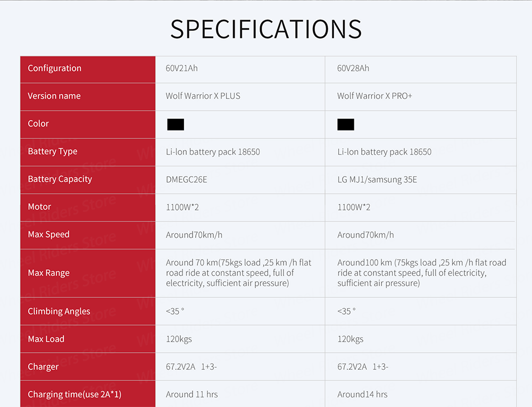The width and height of the screenshot is (532, 407).
Task: Click the SPECIFICATIONS heading
Action: pos(266,29)
